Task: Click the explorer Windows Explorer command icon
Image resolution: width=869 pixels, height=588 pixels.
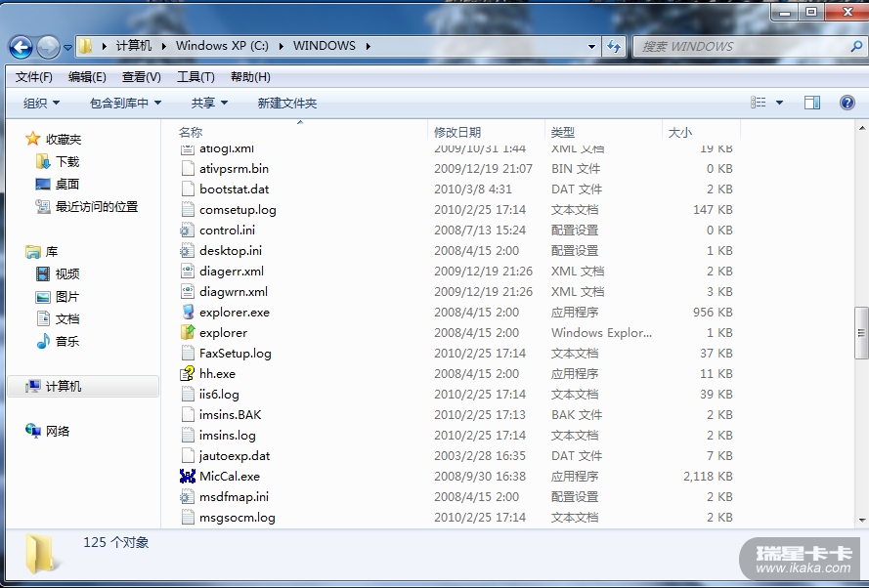Action: [x=188, y=332]
